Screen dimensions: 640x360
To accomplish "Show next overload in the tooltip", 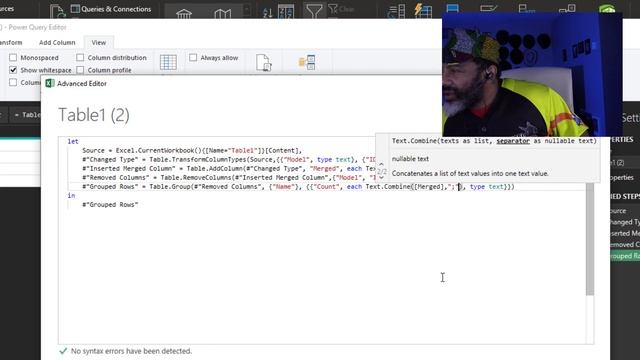I will [381, 178].
